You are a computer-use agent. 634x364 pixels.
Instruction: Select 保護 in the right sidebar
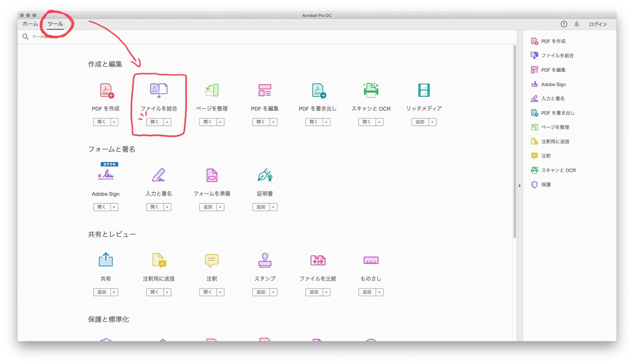click(x=541, y=185)
